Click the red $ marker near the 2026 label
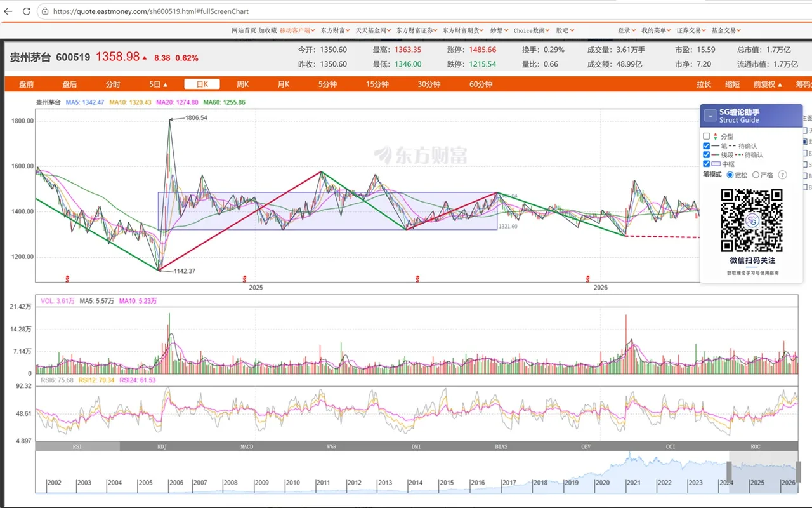This screenshot has width=812, height=508. pos(588,279)
